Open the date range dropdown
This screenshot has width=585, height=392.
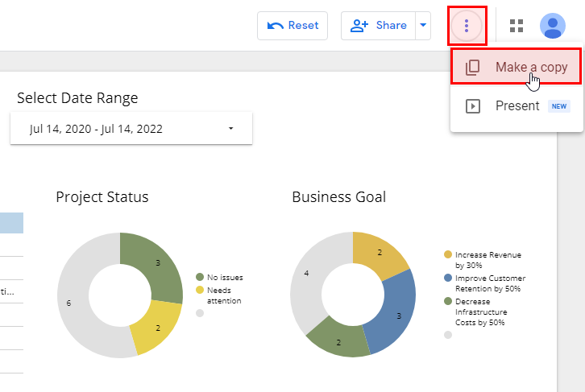[x=131, y=128]
